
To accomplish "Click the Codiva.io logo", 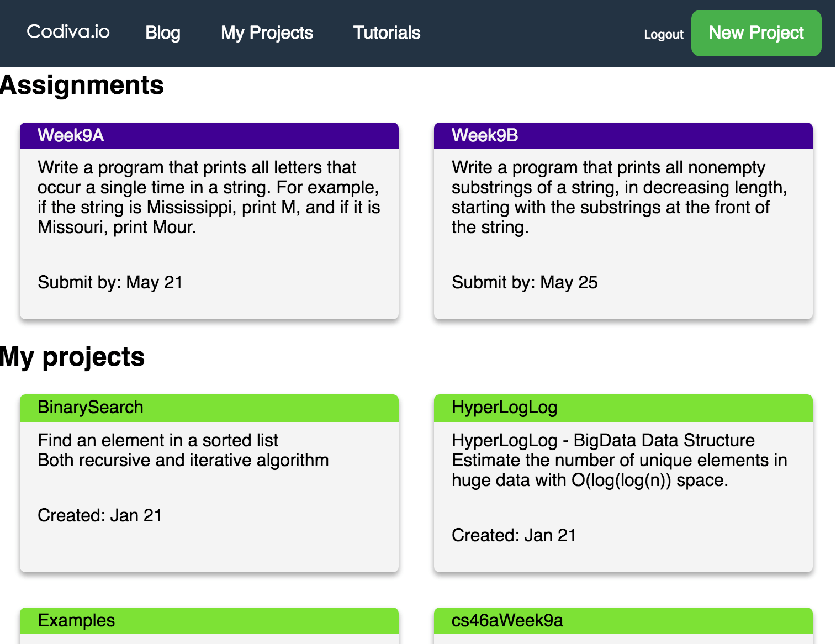I will pos(68,32).
